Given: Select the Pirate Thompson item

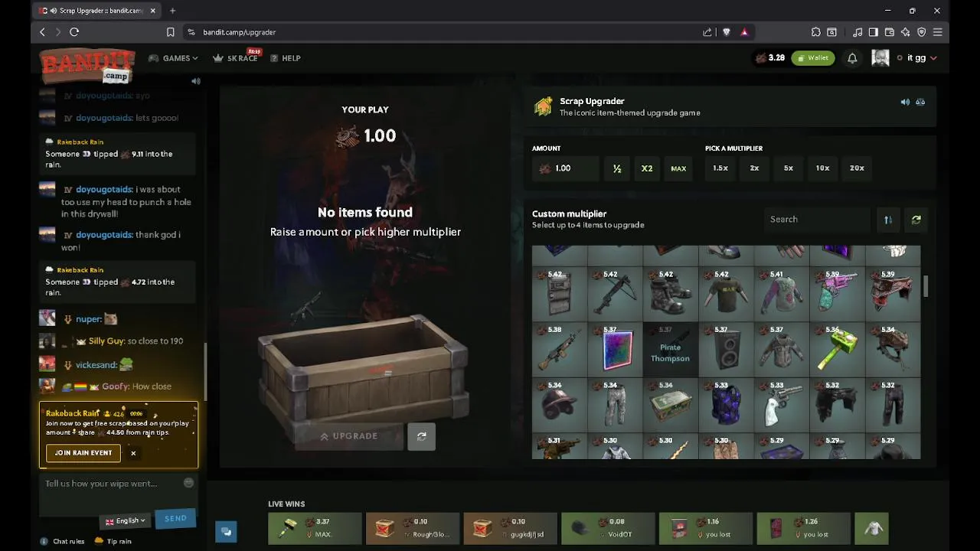Looking at the screenshot, I should point(671,349).
